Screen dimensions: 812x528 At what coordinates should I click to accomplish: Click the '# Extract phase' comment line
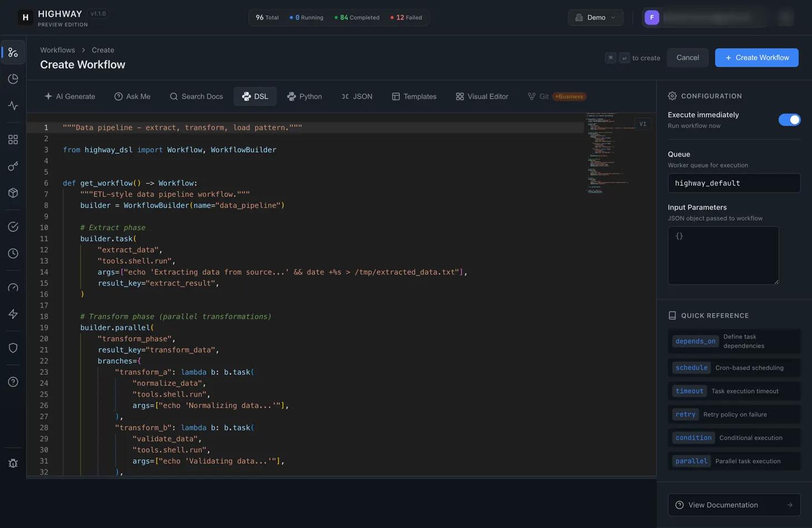113,228
